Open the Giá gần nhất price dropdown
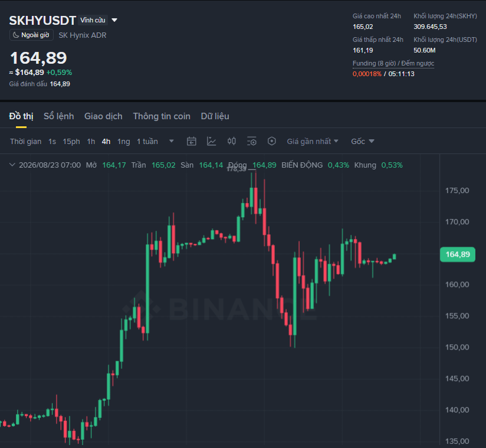 313,142
